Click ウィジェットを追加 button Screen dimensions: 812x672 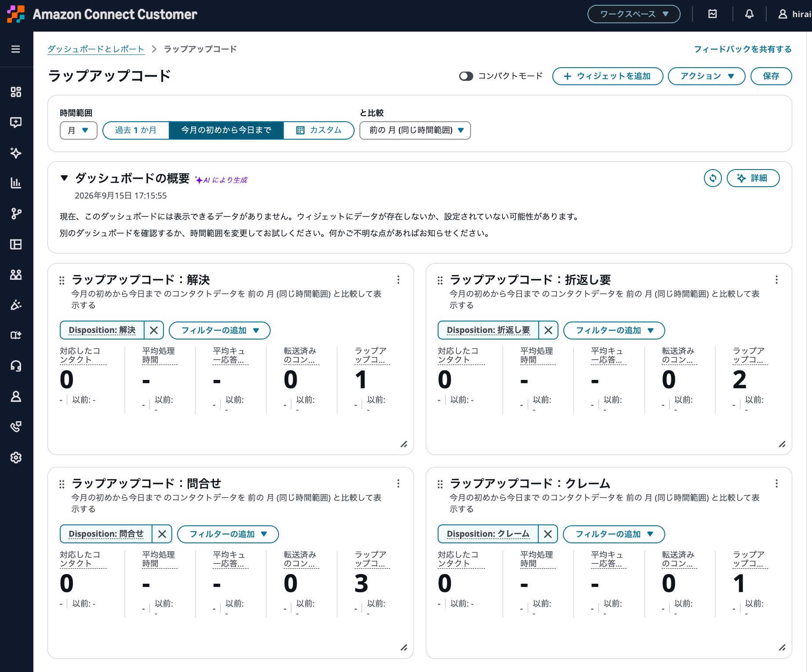click(x=608, y=76)
